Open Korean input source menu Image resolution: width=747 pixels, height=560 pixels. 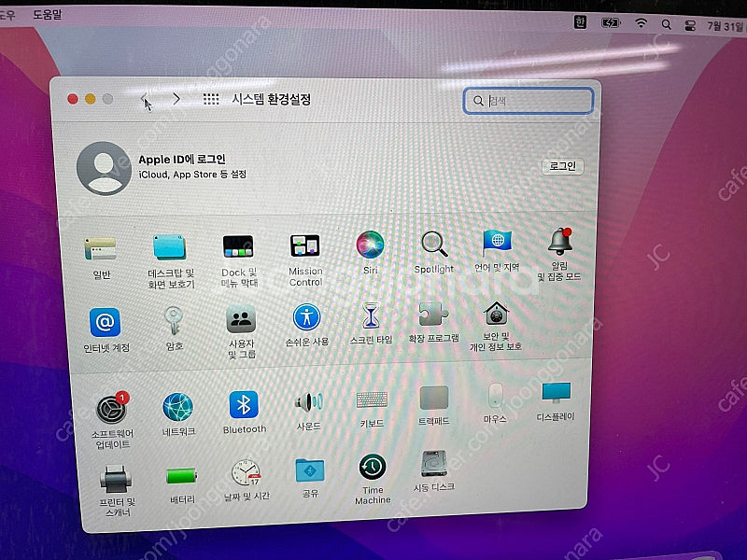pyautogui.click(x=580, y=21)
